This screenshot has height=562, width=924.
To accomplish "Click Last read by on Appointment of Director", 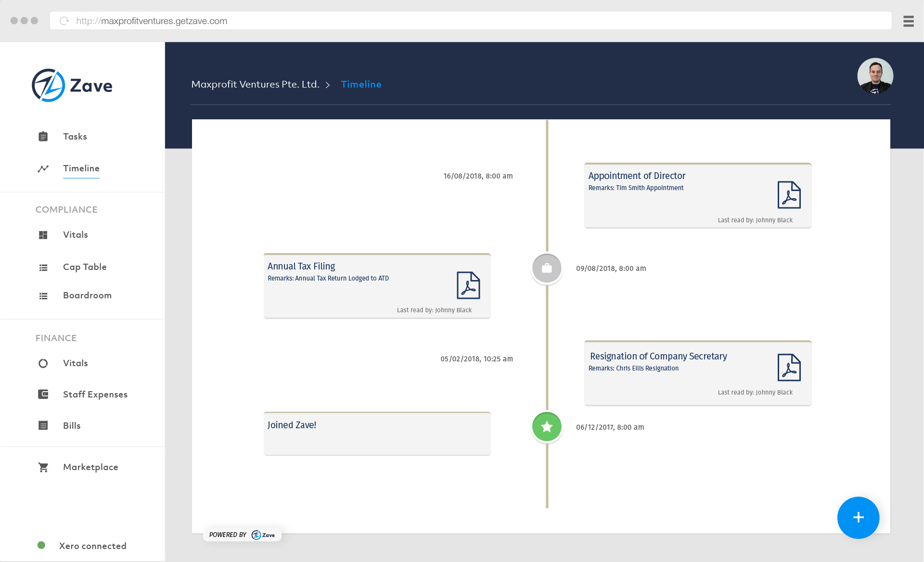I will coord(755,220).
